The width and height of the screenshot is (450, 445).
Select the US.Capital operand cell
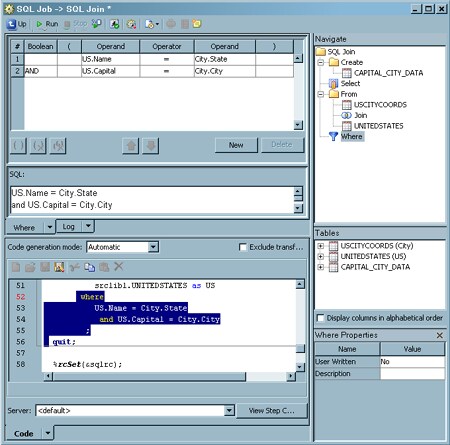pos(111,71)
